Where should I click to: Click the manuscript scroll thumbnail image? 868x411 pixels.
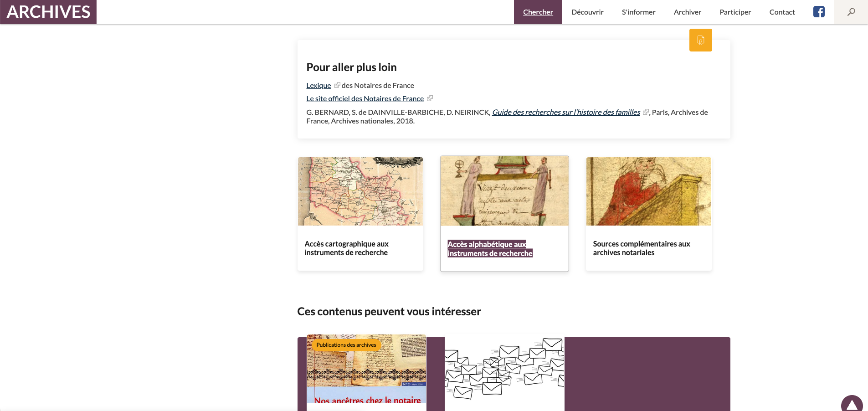504,191
